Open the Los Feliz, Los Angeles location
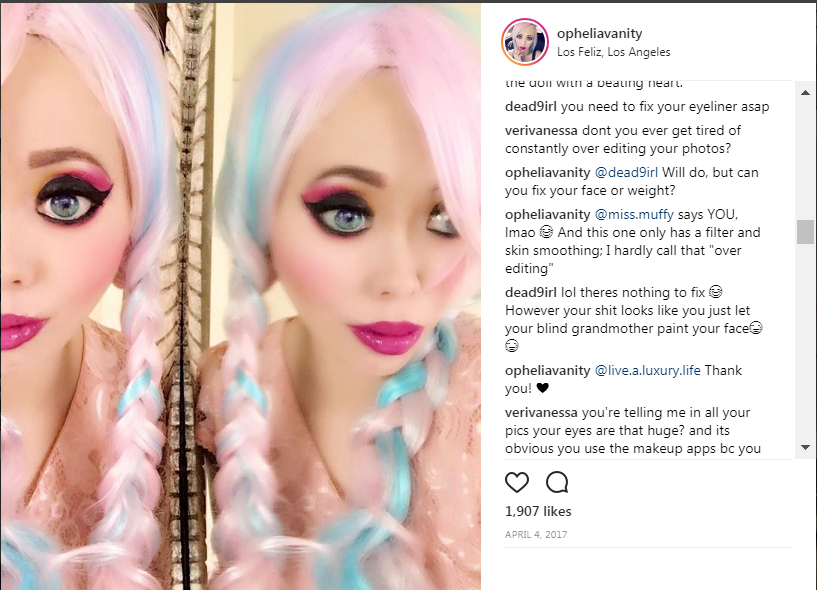817x590 pixels. (613, 52)
